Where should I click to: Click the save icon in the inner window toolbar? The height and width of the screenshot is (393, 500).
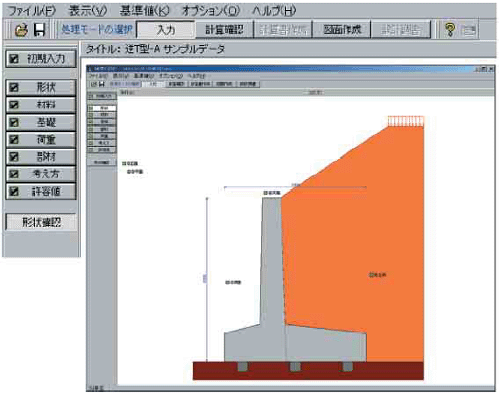[x=101, y=84]
